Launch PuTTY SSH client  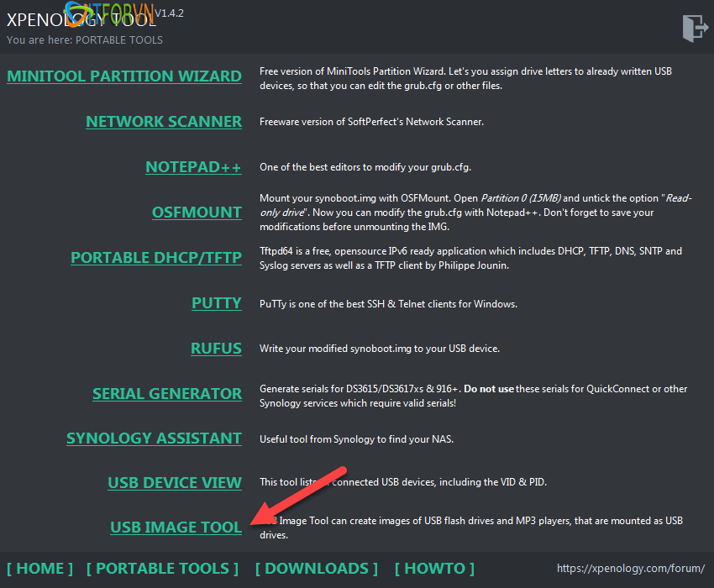tap(217, 303)
